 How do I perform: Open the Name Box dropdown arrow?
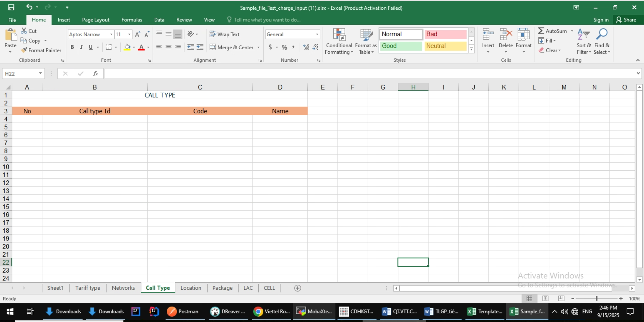[40, 73]
